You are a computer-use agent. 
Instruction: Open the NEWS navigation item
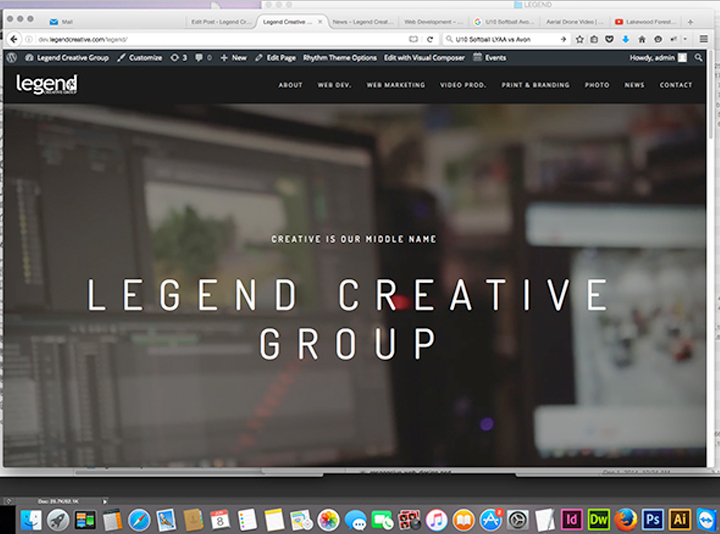[634, 85]
